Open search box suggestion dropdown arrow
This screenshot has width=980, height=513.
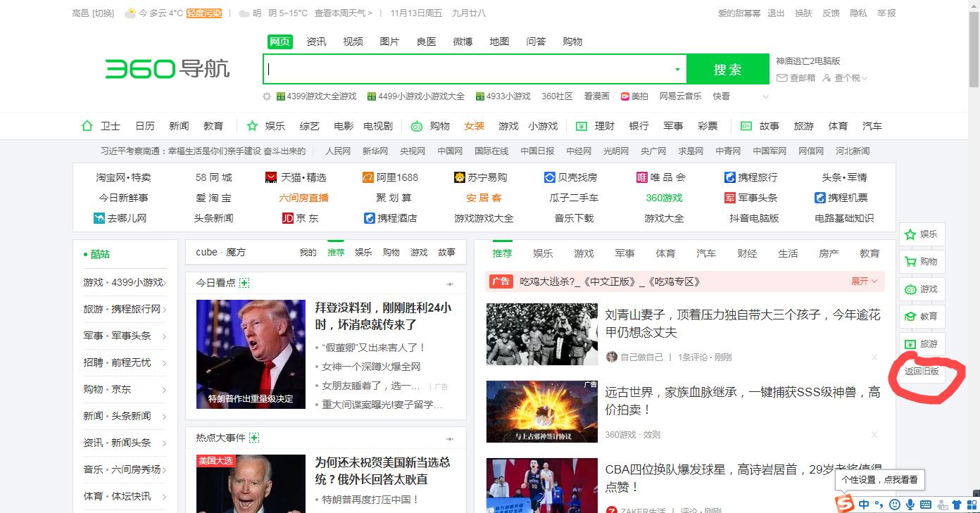pyautogui.click(x=677, y=70)
